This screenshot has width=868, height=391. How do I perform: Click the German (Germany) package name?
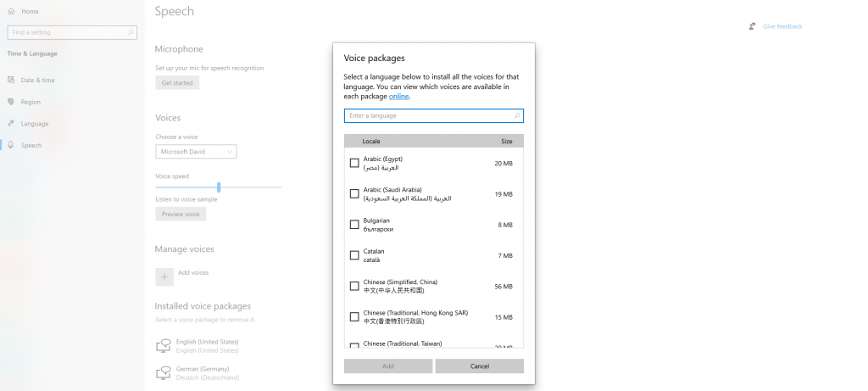pos(203,369)
